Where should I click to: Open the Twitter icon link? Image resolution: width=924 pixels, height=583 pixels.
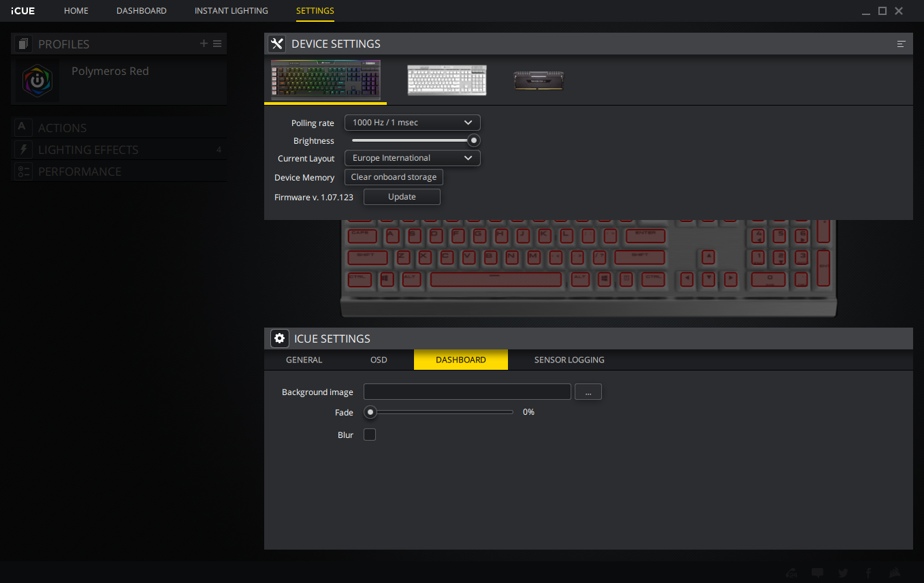coord(844,573)
